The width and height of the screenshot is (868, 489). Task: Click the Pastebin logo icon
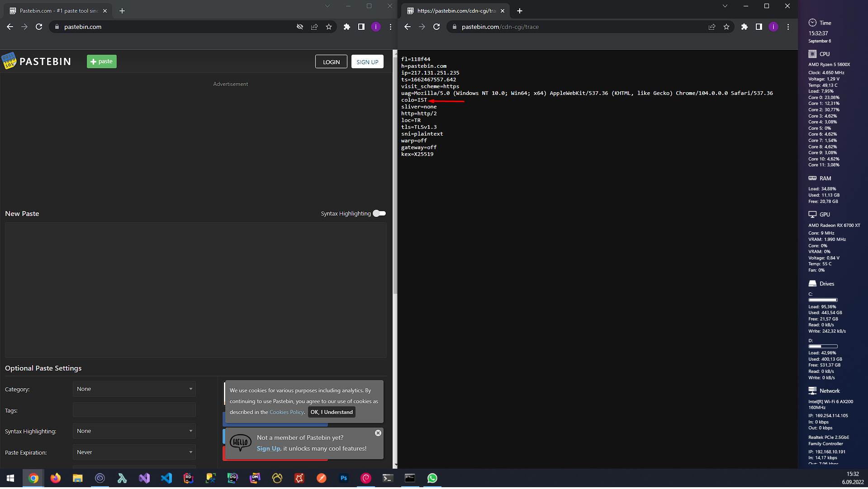pos(9,61)
